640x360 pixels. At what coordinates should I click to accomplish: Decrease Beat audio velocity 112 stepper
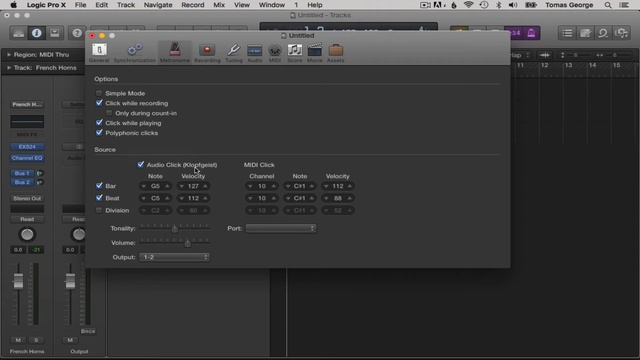tap(182, 198)
